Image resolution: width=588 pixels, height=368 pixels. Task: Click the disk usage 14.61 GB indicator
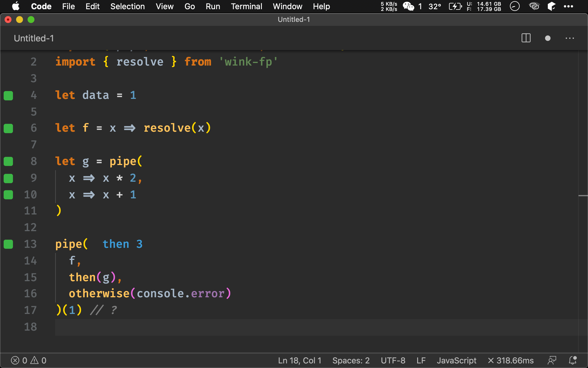tap(484, 6)
